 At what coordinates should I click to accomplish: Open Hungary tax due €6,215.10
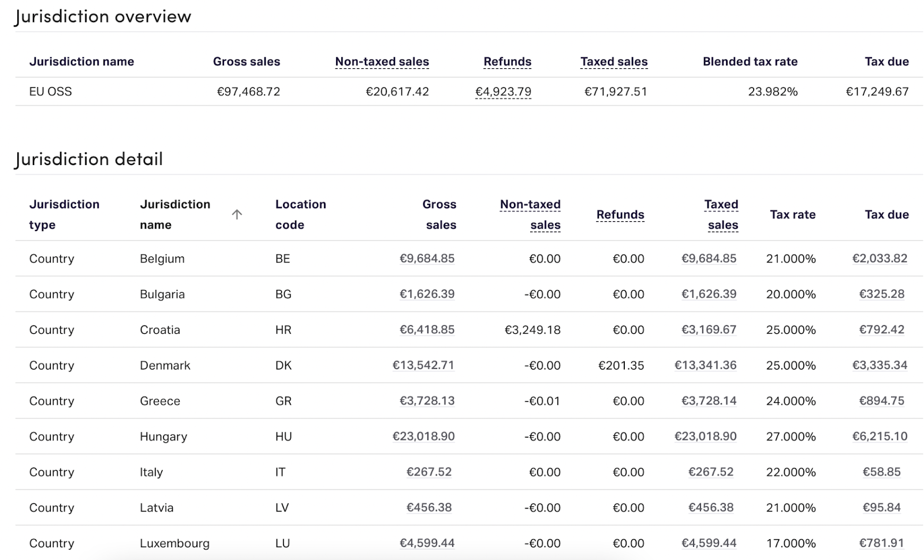(880, 436)
